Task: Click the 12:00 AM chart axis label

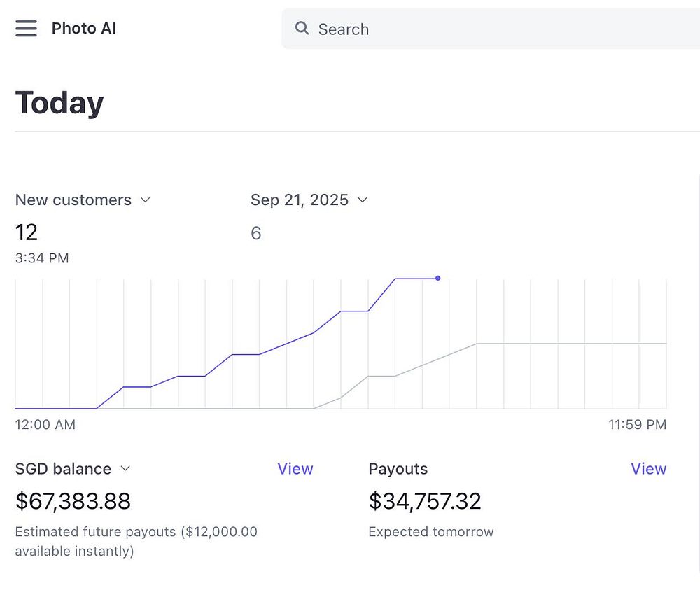Action: [45, 425]
